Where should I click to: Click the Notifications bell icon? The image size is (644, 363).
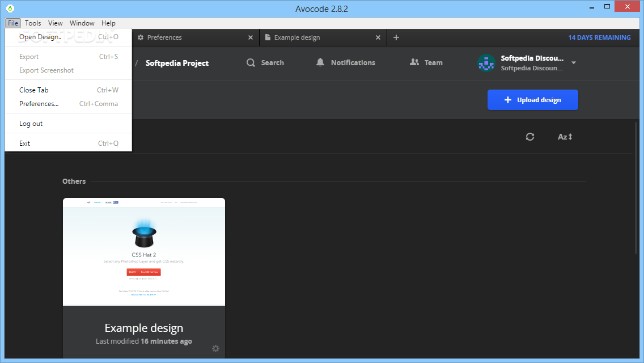point(320,62)
